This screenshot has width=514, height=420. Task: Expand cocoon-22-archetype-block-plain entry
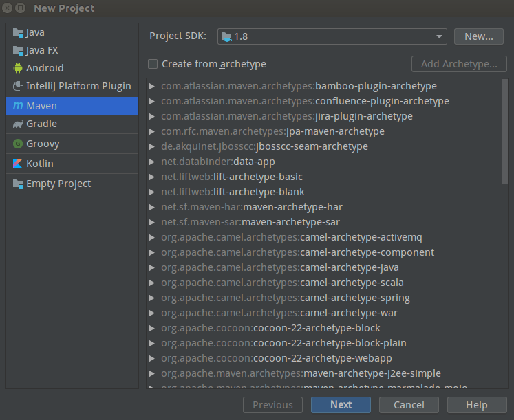pyautogui.click(x=152, y=343)
